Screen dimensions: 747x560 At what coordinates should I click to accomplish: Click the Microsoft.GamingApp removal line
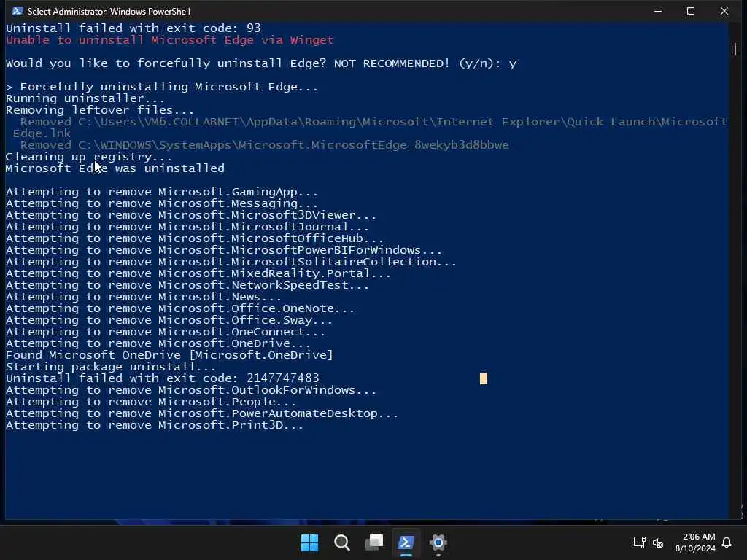coord(162,192)
